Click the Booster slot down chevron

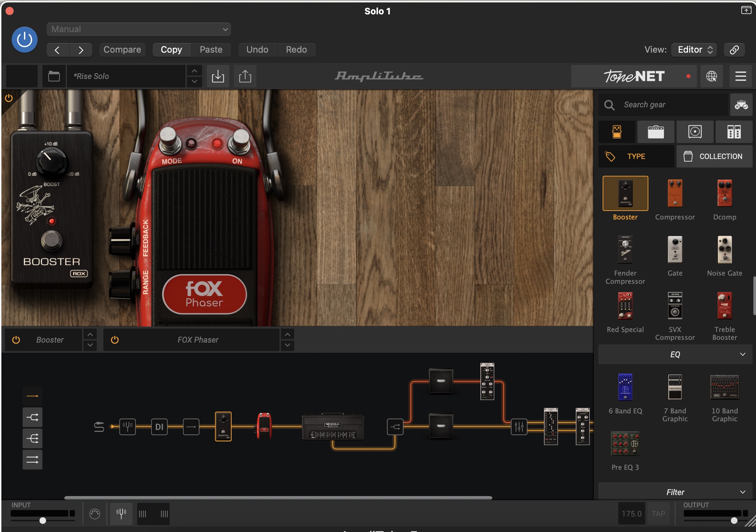pos(90,345)
